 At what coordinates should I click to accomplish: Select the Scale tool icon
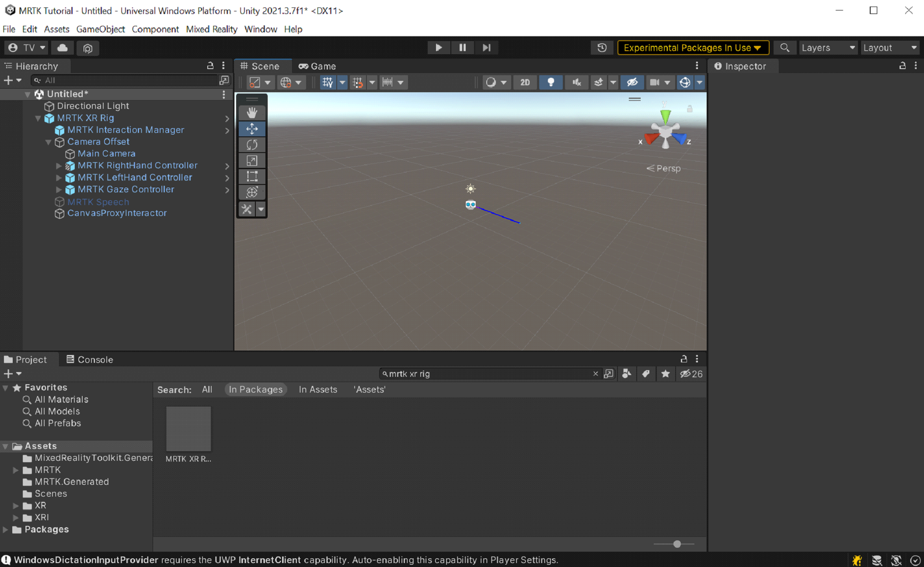point(253,160)
